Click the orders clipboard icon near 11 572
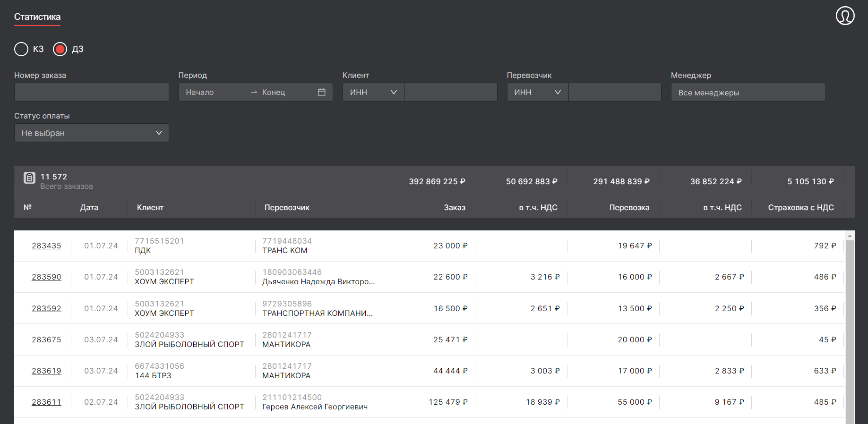Image resolution: width=868 pixels, height=424 pixels. tap(29, 178)
